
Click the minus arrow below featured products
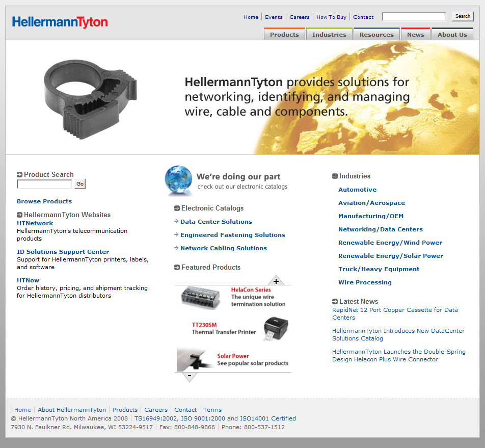[x=190, y=377]
